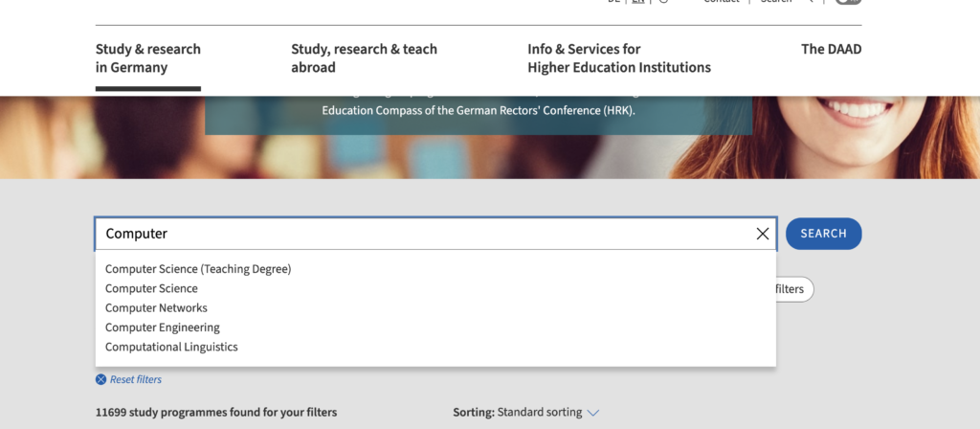The width and height of the screenshot is (980, 429).
Task: Expand the Standard sorting dropdown chevron
Action: tap(592, 413)
